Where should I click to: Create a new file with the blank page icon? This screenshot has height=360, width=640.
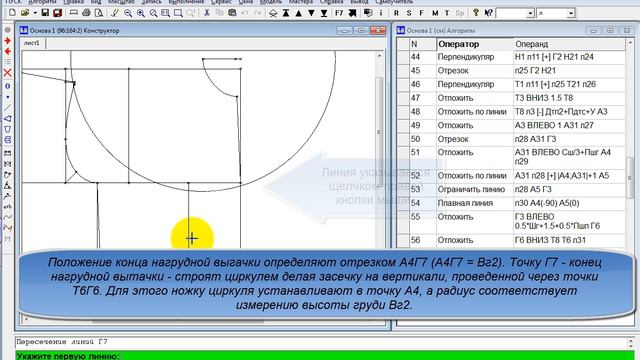(x=13, y=13)
